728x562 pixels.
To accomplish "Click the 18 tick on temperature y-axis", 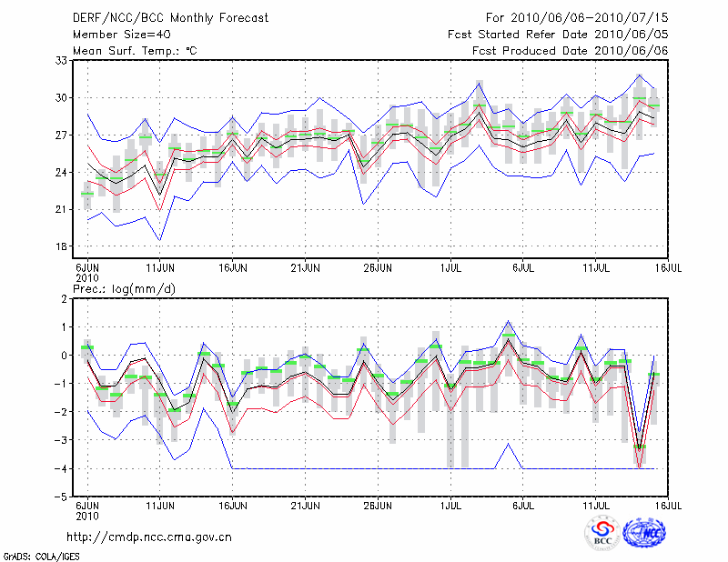I will pos(62,246).
